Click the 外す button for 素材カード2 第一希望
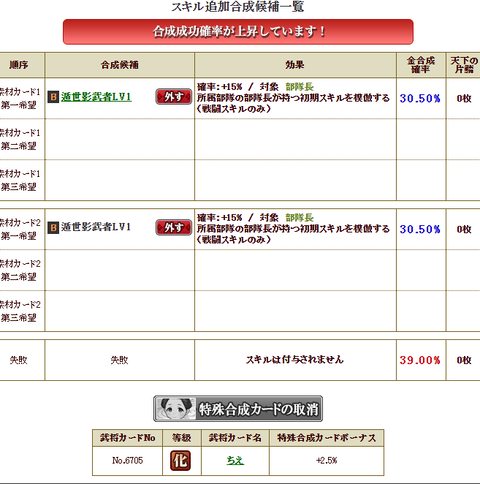The height and width of the screenshot is (484, 480). pyautogui.click(x=174, y=227)
